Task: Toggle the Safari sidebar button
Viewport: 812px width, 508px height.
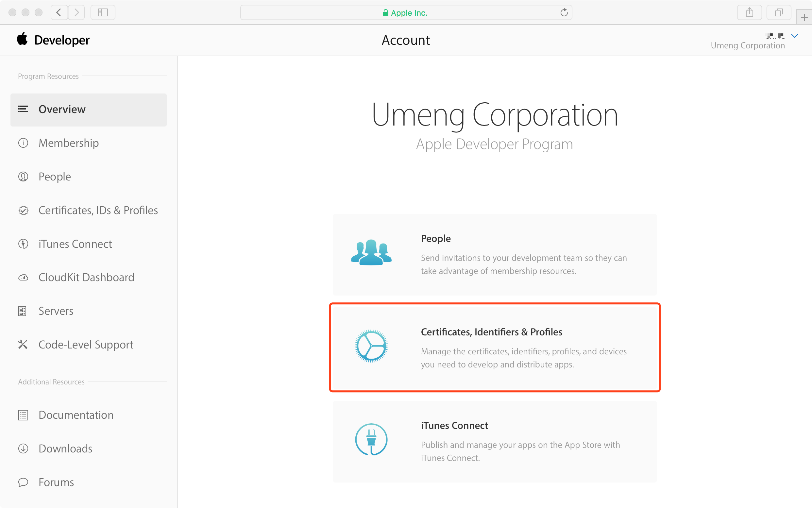Action: pos(103,12)
